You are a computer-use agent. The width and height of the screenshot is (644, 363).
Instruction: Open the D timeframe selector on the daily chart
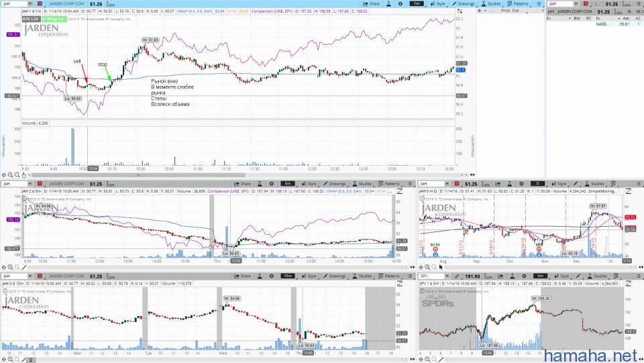pos(537,184)
